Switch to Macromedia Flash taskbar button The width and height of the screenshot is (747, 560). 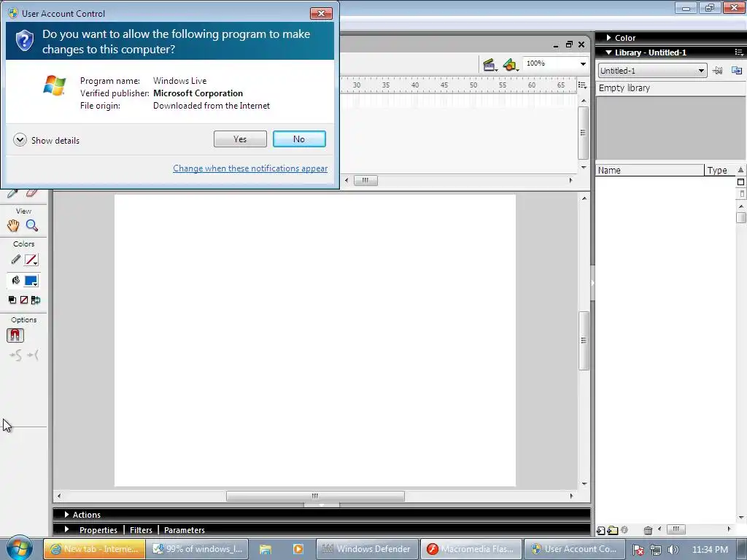click(x=471, y=549)
